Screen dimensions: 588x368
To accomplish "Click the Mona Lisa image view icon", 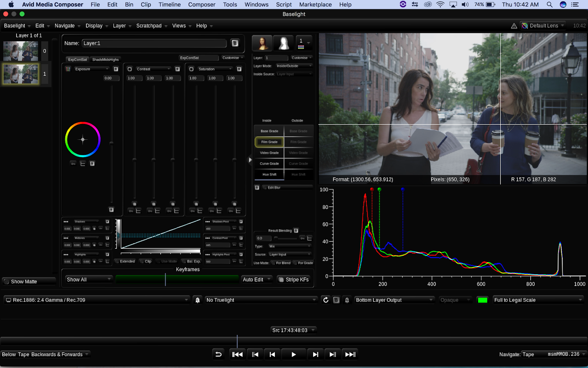I will point(262,43).
